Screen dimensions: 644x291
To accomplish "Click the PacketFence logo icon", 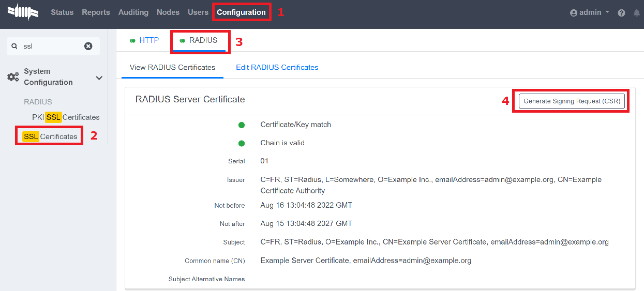I will [x=23, y=12].
